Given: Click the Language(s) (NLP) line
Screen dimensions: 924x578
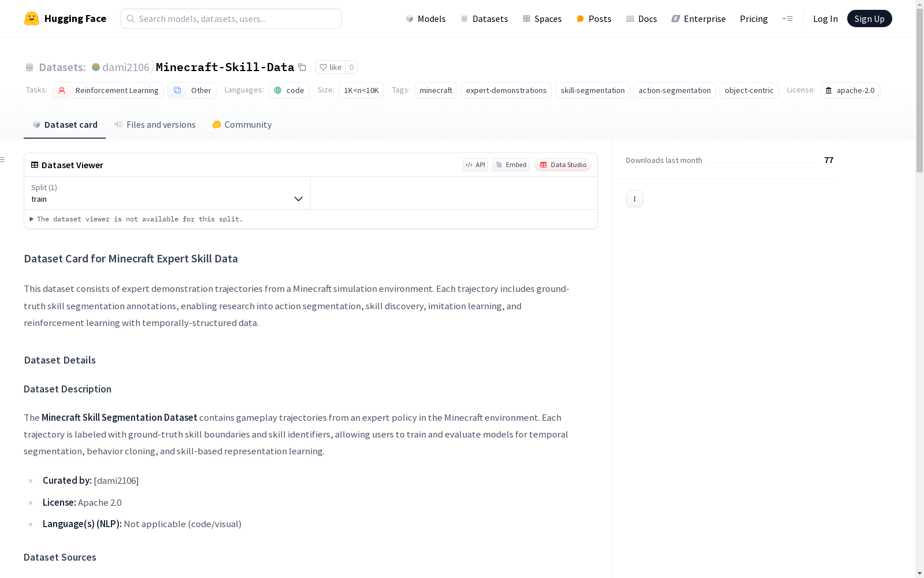Looking at the screenshot, I should click(142, 524).
